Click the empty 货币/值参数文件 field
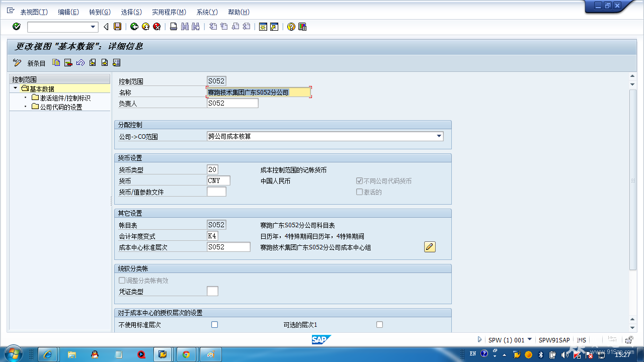Screen dimensions: 644x362 [216, 192]
